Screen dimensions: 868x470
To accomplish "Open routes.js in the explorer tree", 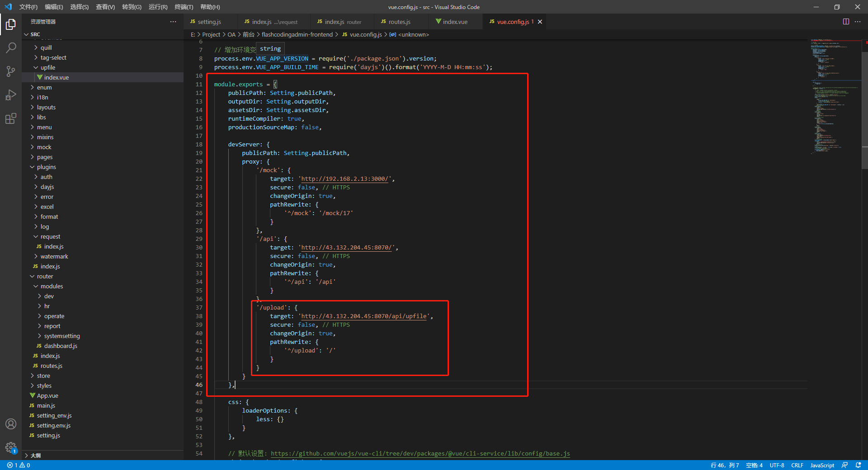I will point(103,366).
